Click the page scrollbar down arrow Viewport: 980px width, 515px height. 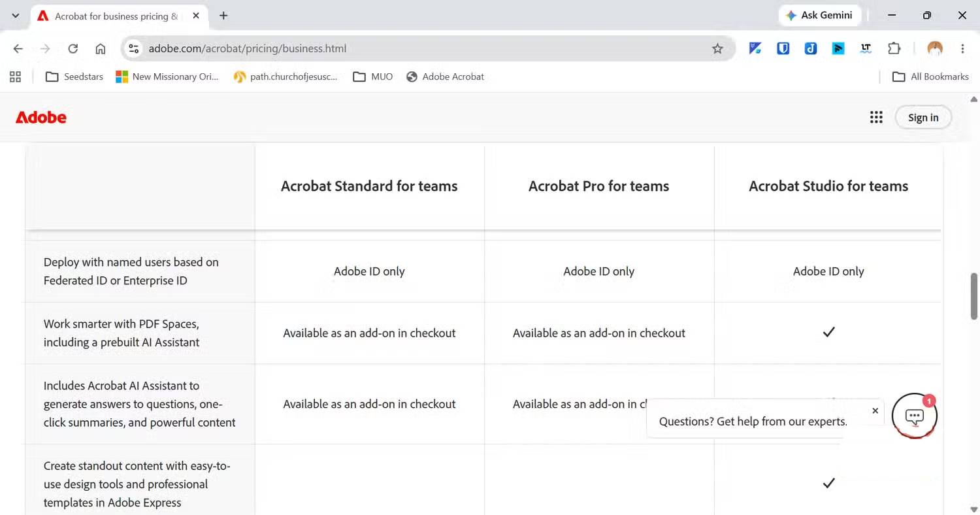973,509
